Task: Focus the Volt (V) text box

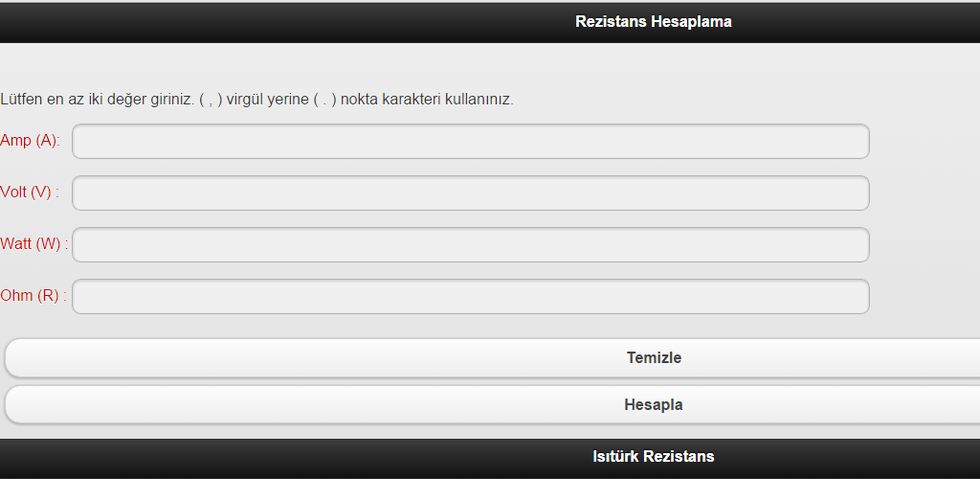Action: tap(471, 194)
